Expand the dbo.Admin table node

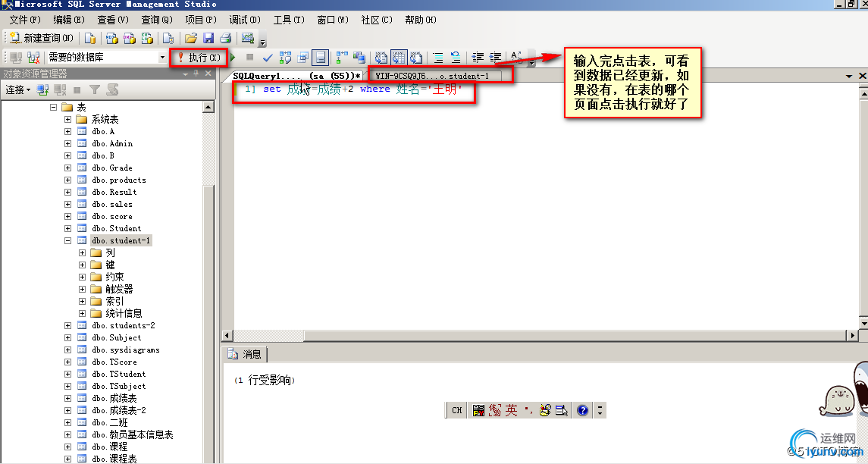pos(67,144)
